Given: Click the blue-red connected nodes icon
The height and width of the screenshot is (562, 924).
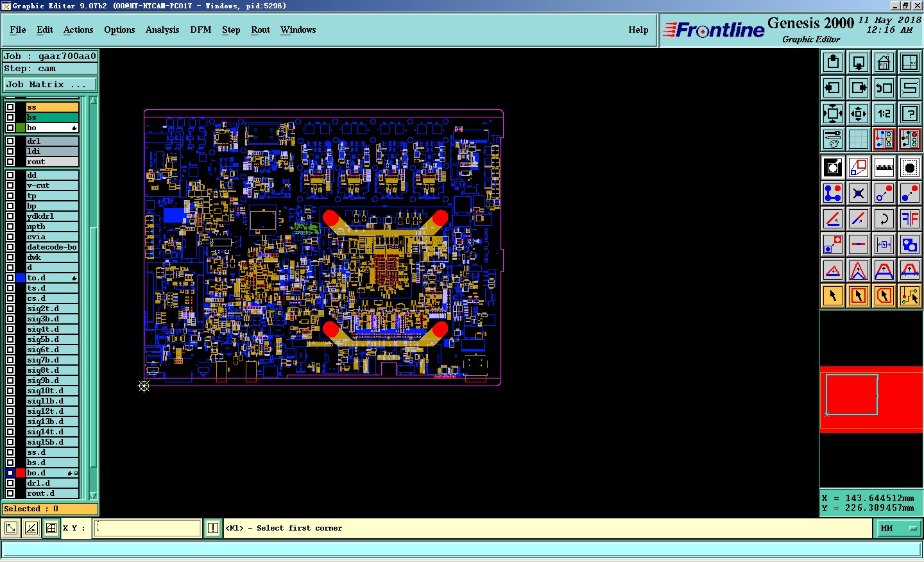Looking at the screenshot, I should (x=833, y=193).
